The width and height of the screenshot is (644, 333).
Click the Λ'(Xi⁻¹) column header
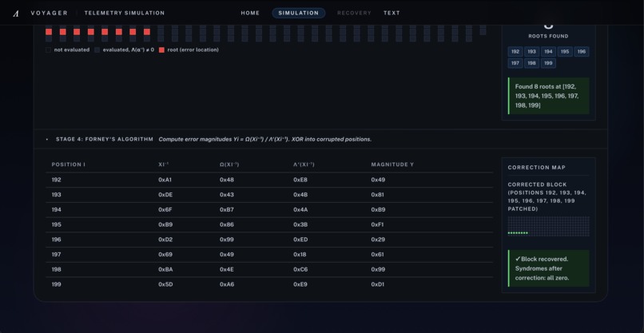click(304, 165)
